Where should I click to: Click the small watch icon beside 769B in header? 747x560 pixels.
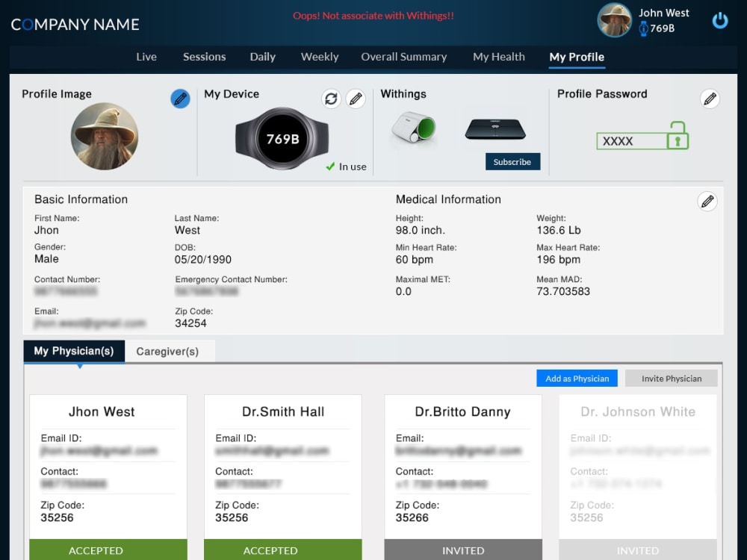(x=643, y=28)
